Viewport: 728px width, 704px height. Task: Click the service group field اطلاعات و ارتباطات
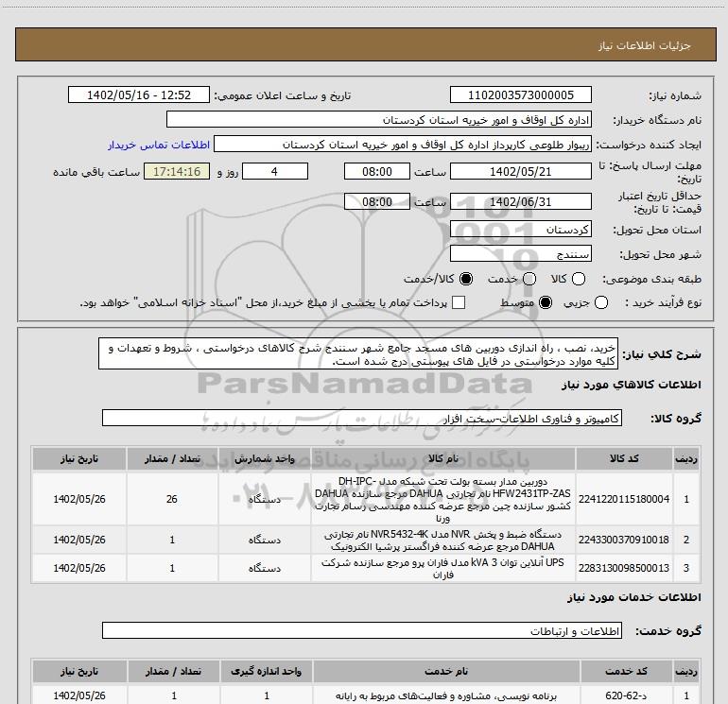click(x=362, y=630)
